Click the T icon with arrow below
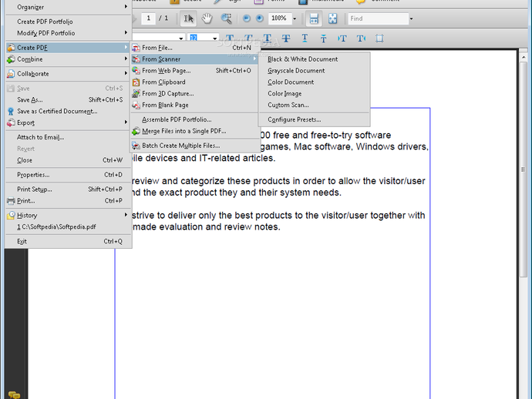Image resolution: width=532 pixels, height=399 pixels. (x=305, y=38)
